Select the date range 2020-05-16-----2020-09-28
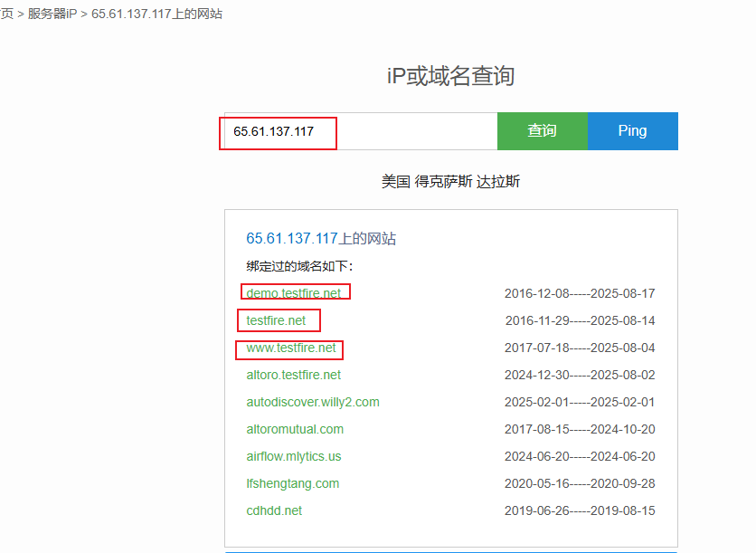The image size is (756, 553). point(580,483)
